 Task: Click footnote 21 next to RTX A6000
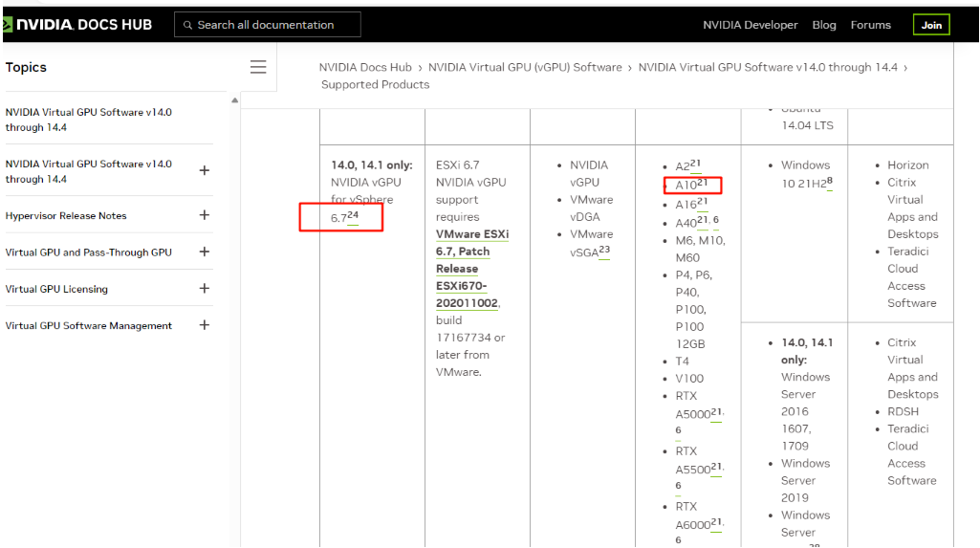716,522
